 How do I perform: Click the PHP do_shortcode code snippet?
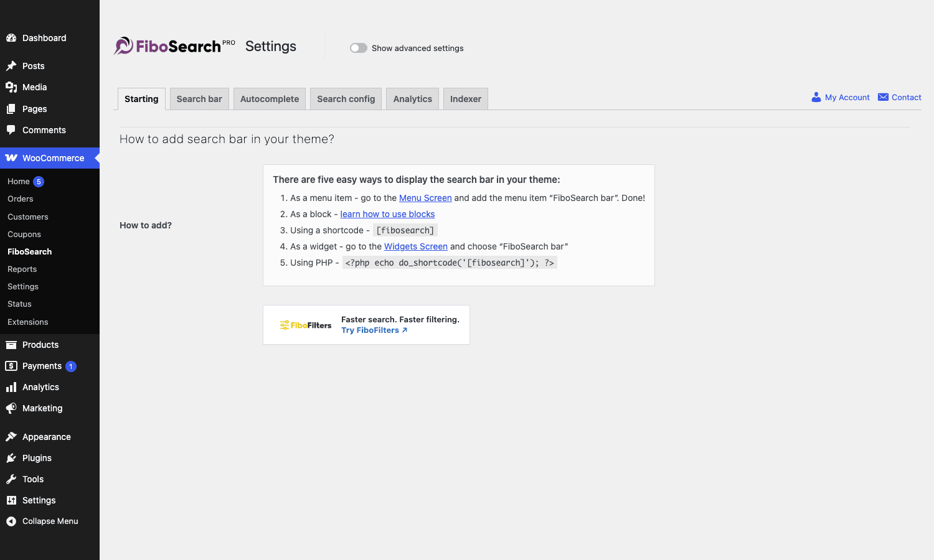point(450,263)
